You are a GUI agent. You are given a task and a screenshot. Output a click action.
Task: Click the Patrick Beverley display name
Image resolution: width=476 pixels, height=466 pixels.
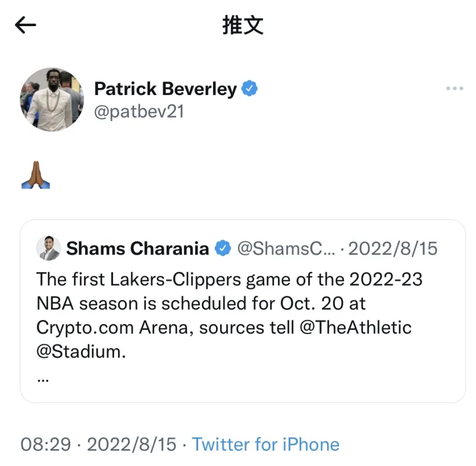pos(165,89)
